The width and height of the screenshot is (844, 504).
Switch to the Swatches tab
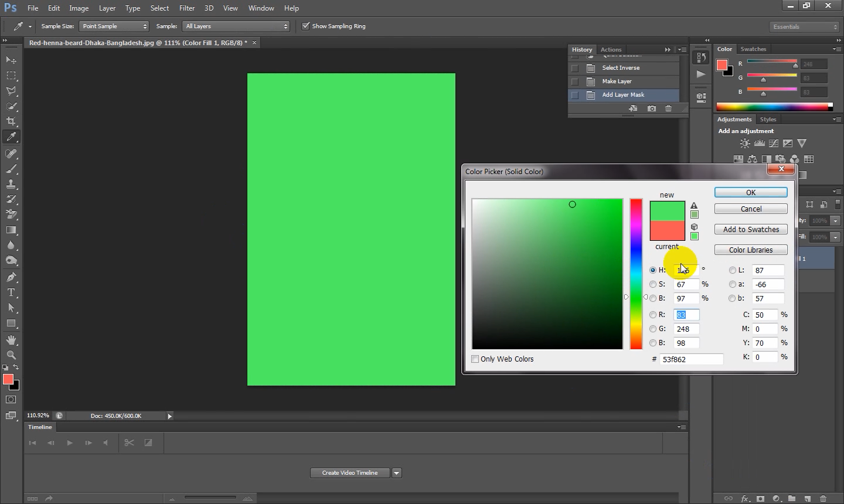[753, 49]
